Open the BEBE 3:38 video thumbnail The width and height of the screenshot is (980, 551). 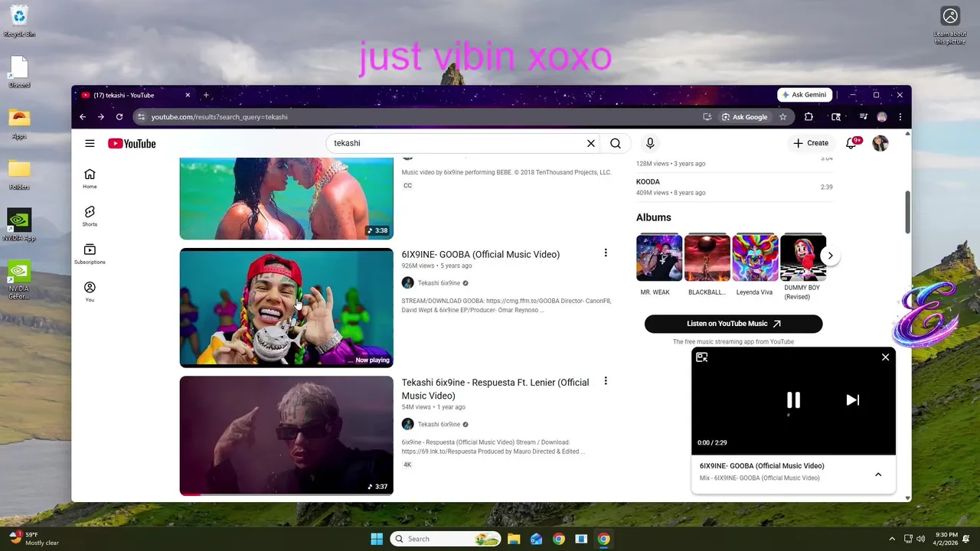(x=286, y=199)
